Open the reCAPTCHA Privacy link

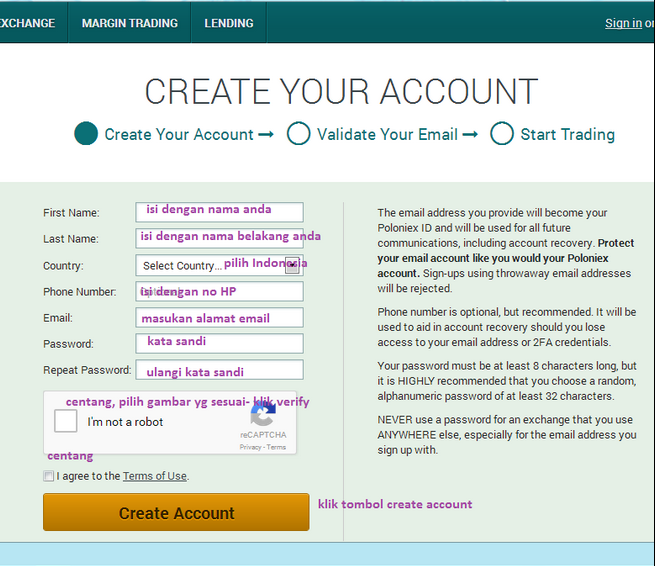coord(250,447)
